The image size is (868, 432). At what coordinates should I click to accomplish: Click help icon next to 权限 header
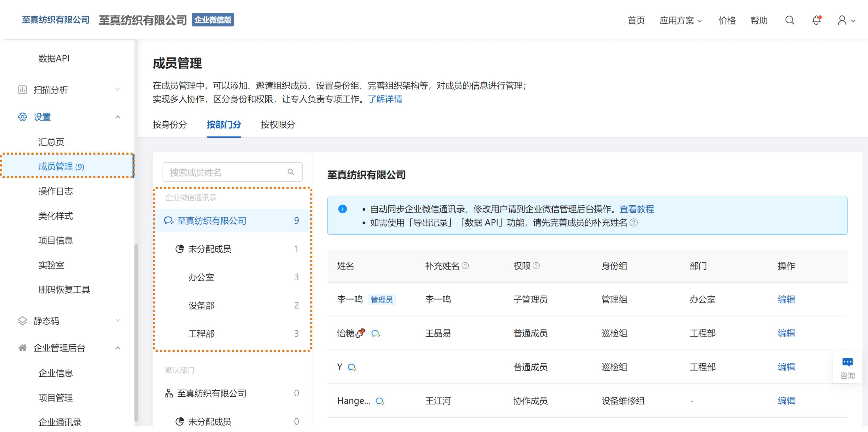point(536,266)
